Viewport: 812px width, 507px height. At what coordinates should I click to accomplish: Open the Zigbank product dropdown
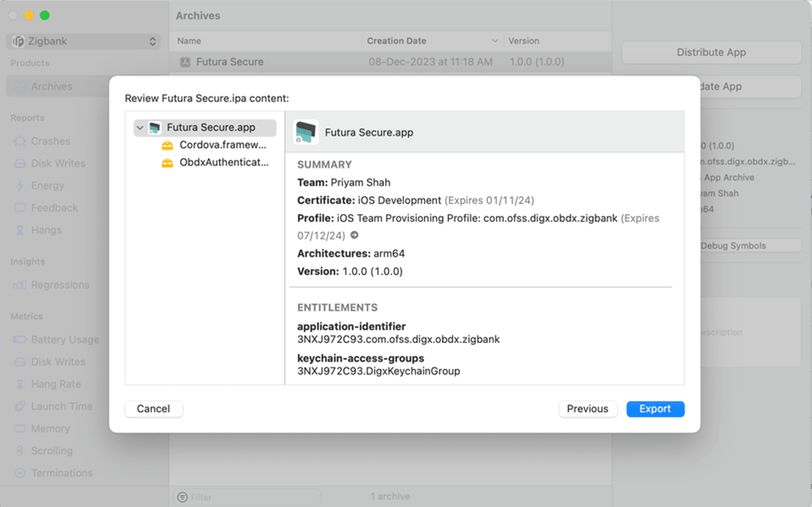click(x=83, y=41)
